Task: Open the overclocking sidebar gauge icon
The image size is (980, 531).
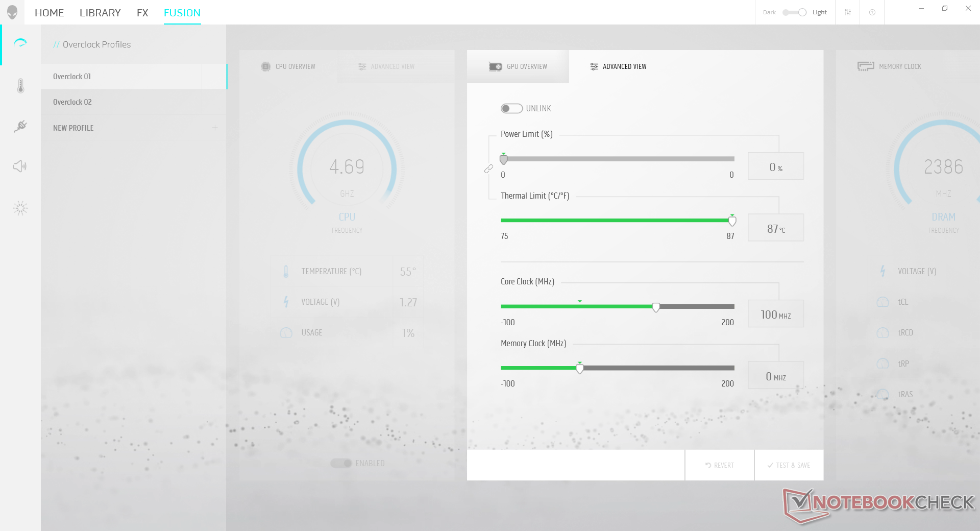Action: [20, 43]
